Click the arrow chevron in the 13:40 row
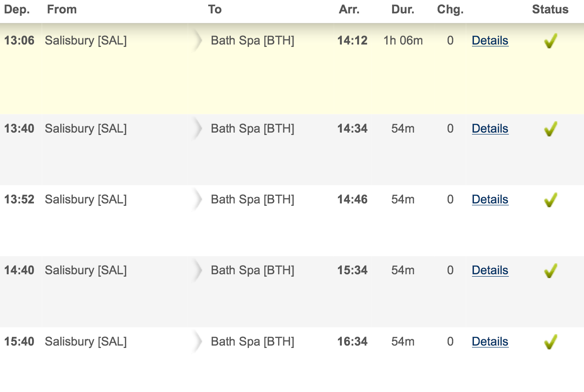The height and width of the screenshot is (392, 584). [198, 129]
